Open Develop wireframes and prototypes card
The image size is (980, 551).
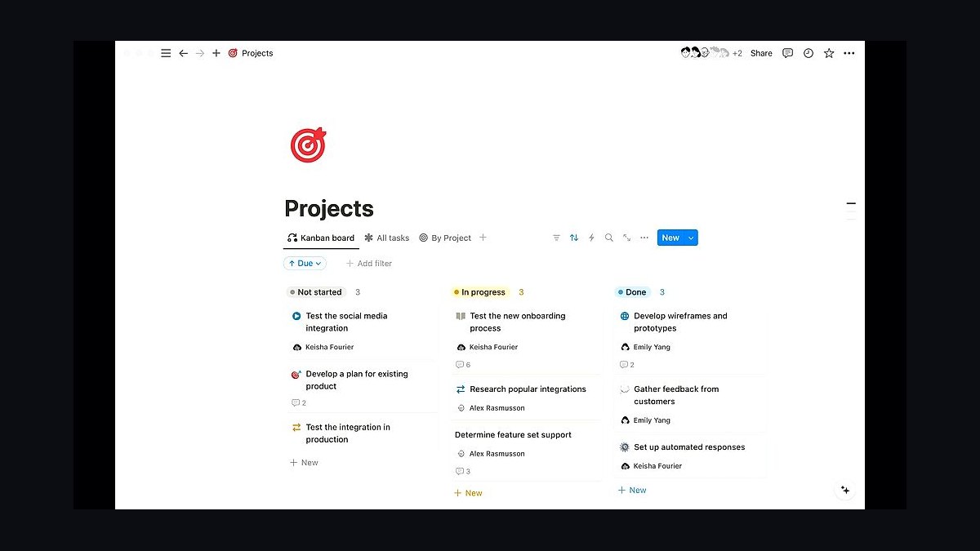690,340
